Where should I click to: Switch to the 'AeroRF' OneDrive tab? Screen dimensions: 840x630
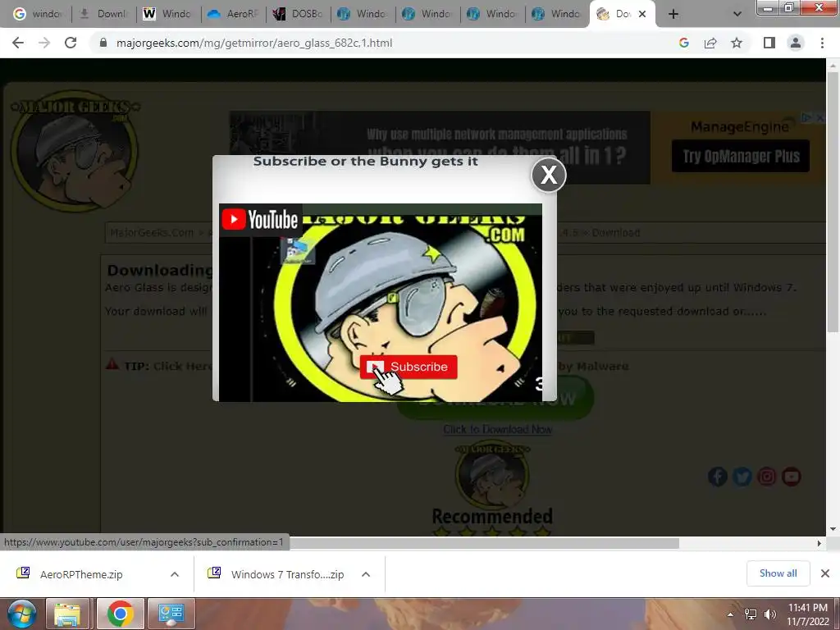[x=232, y=14]
